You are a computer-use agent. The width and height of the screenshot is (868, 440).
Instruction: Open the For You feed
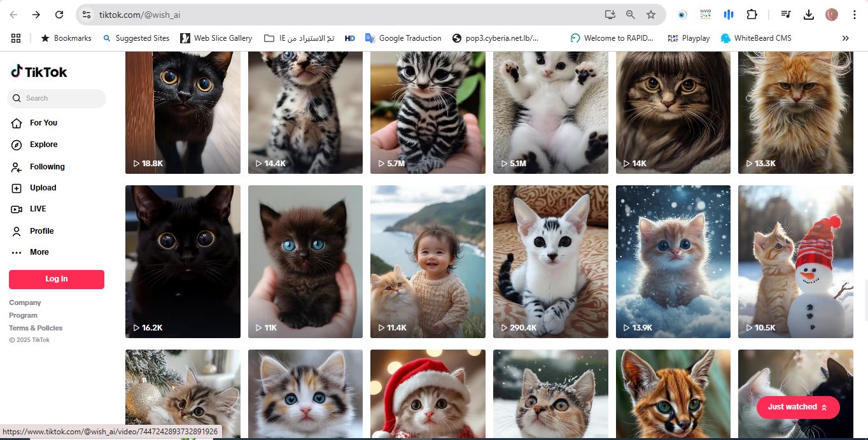pyautogui.click(x=43, y=123)
